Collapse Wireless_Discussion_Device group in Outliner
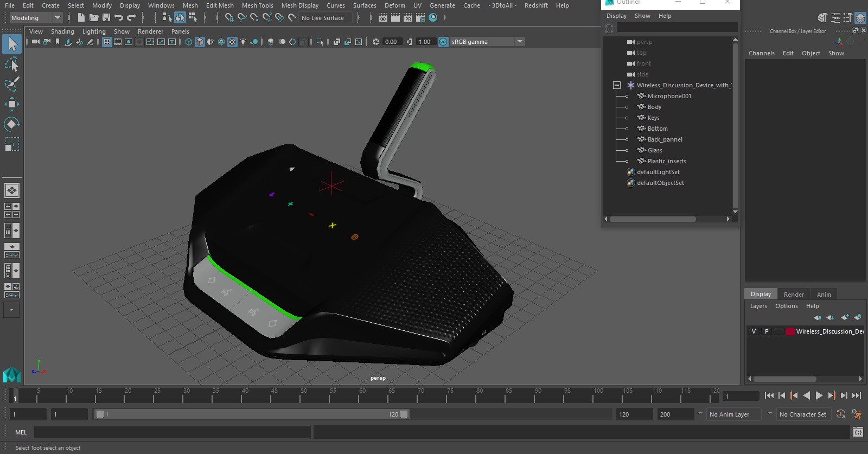Viewport: 868px width, 454px height. (617, 85)
